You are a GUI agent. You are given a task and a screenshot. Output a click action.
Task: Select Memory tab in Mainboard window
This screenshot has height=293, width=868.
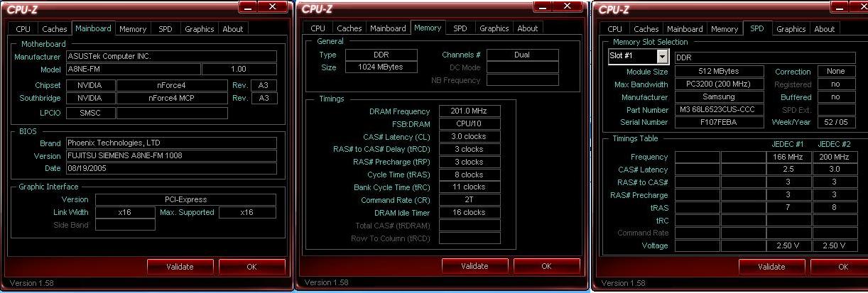pyautogui.click(x=133, y=29)
